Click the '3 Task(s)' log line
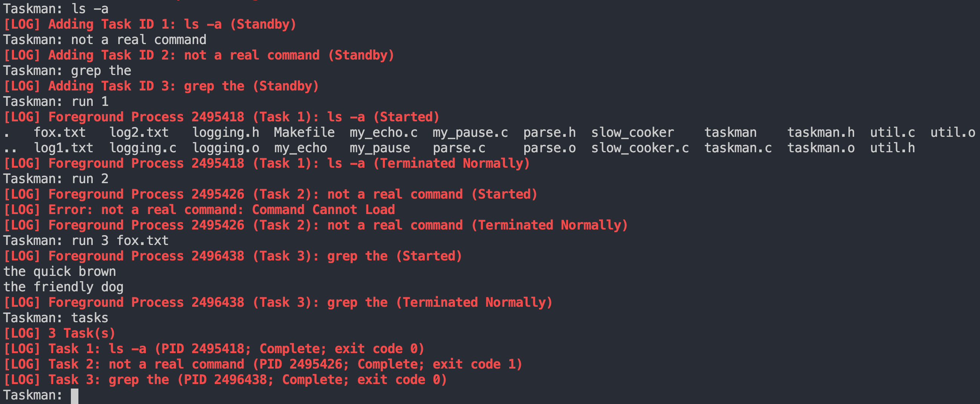The width and height of the screenshot is (980, 404). pyautogui.click(x=59, y=333)
